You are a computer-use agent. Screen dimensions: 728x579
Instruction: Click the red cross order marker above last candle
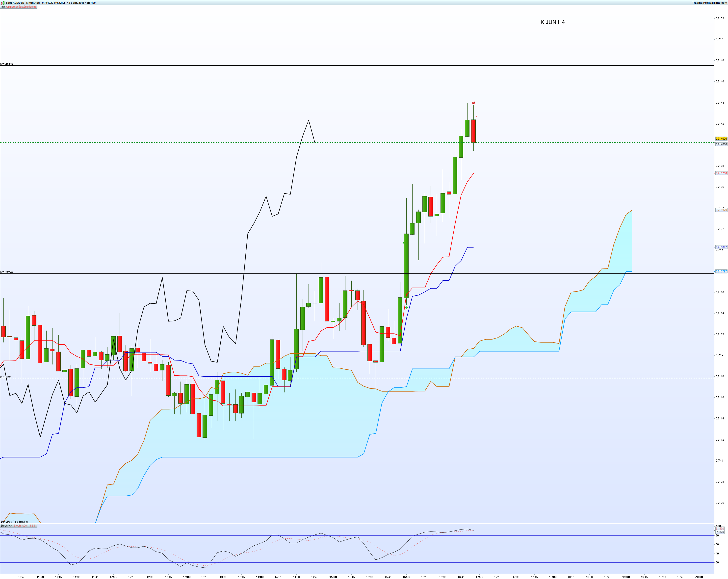coord(473,103)
